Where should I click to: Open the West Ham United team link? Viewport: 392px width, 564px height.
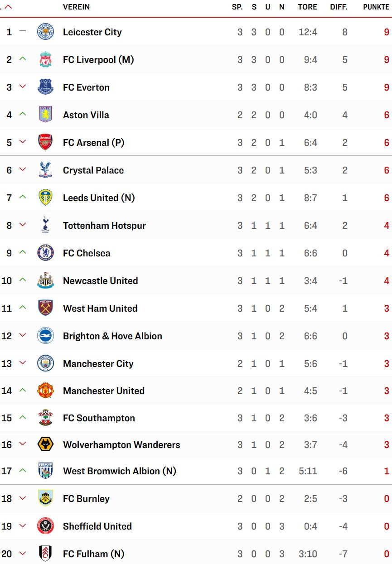click(x=100, y=309)
